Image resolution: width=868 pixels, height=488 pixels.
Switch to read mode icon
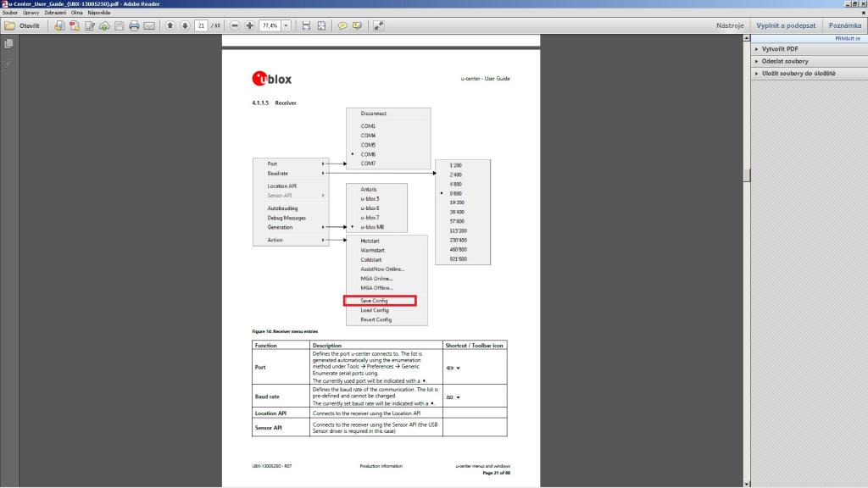click(378, 25)
